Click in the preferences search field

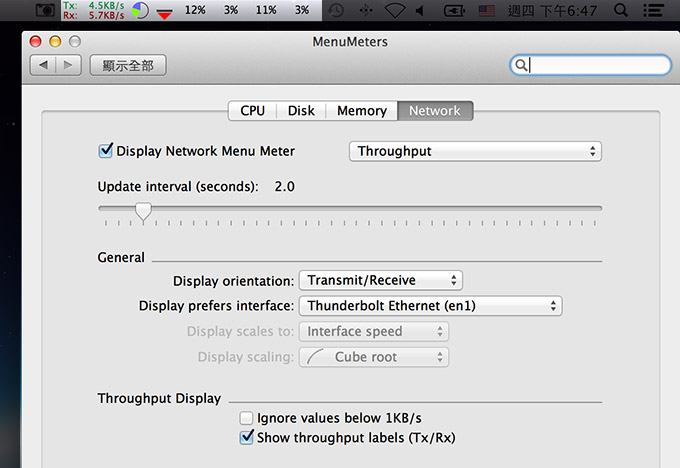pos(590,65)
